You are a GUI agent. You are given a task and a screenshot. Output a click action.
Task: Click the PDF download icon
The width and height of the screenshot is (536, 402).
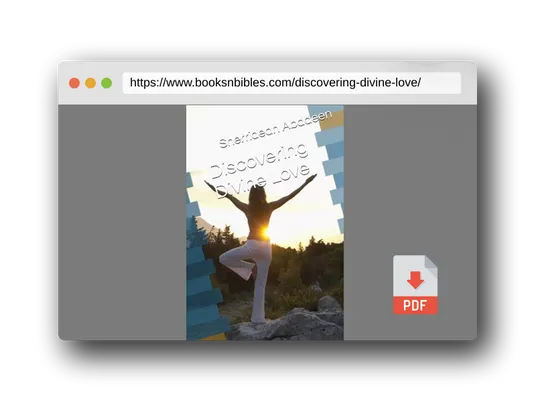[415, 284]
